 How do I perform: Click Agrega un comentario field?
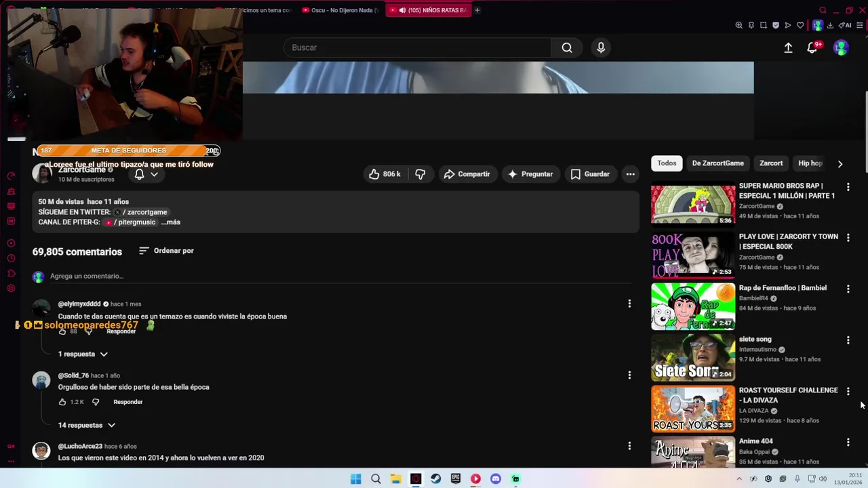340,276
